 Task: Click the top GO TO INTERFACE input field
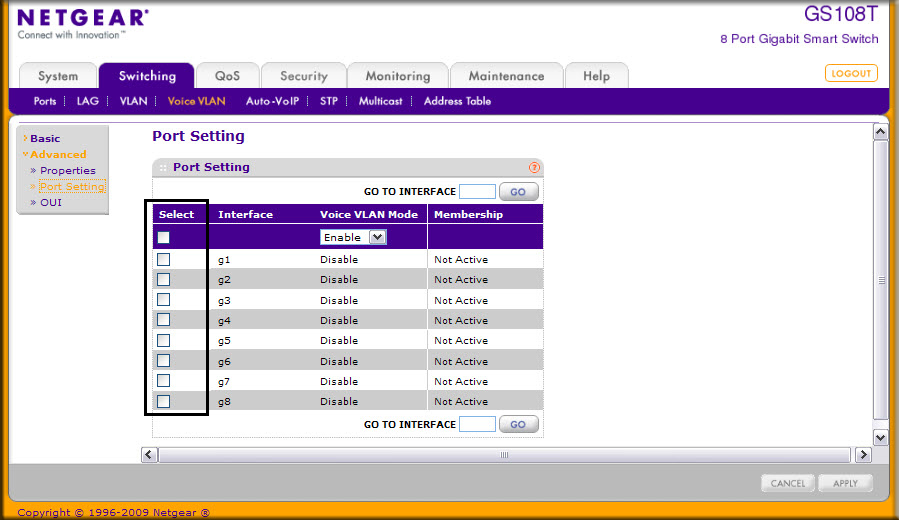[x=477, y=191]
